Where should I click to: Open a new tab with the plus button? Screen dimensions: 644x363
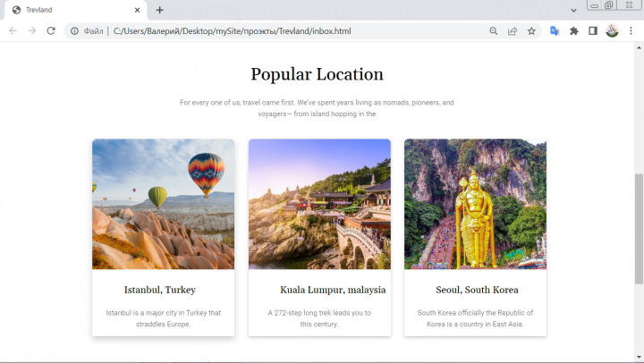160,10
